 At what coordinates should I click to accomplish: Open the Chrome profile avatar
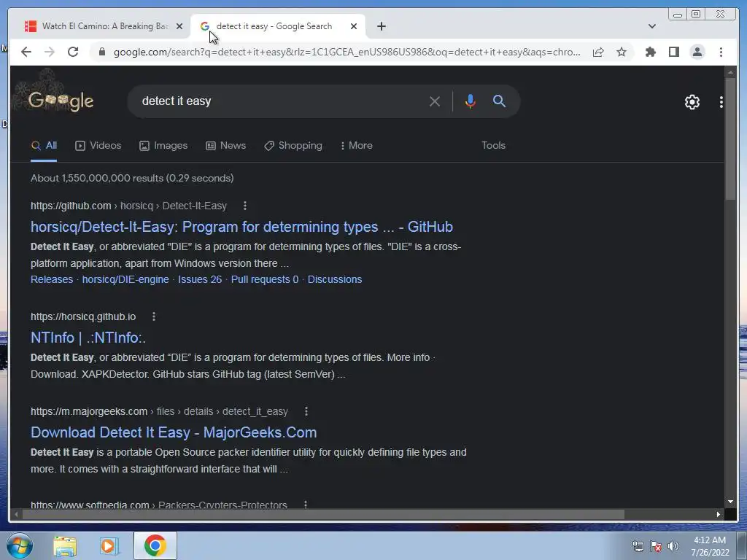[x=697, y=52]
